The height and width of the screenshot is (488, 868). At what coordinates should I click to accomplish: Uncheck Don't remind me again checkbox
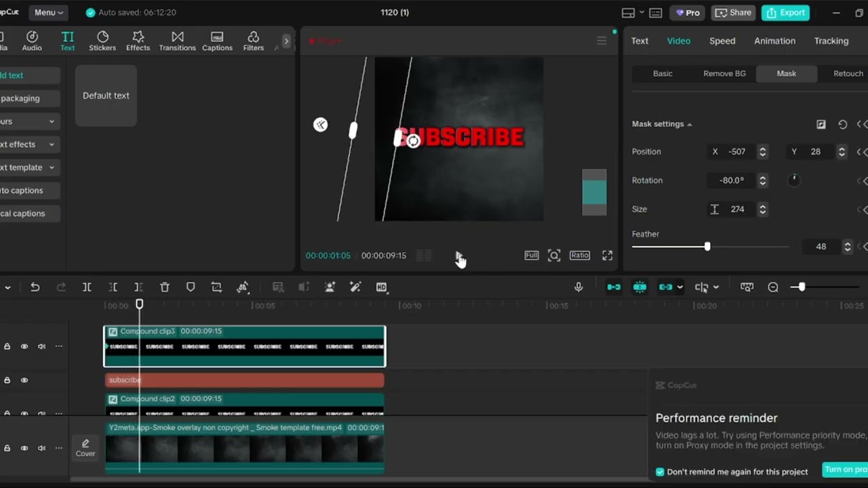[660, 472]
